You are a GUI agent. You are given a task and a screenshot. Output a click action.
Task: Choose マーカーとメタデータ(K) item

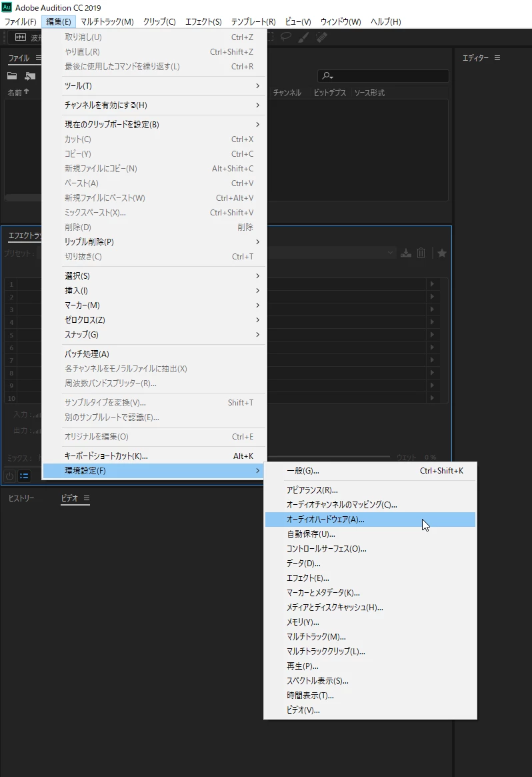(x=370, y=593)
